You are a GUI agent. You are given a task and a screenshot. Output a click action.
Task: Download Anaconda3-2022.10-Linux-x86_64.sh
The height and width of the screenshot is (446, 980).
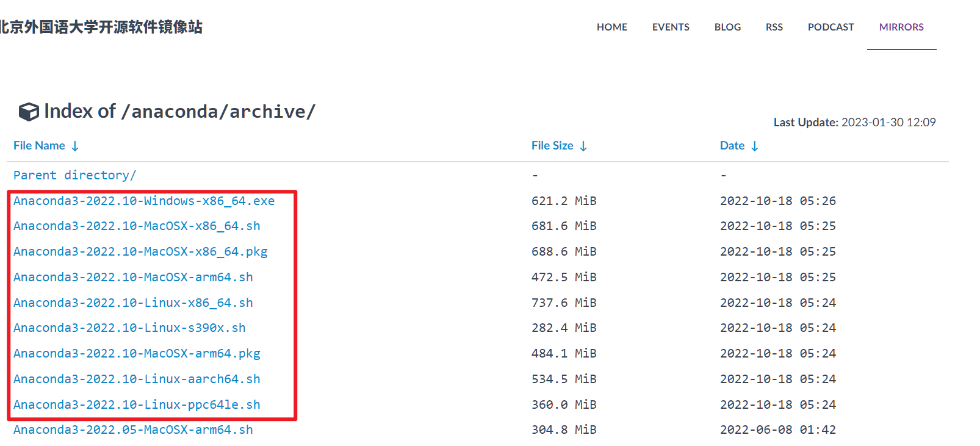click(x=133, y=303)
